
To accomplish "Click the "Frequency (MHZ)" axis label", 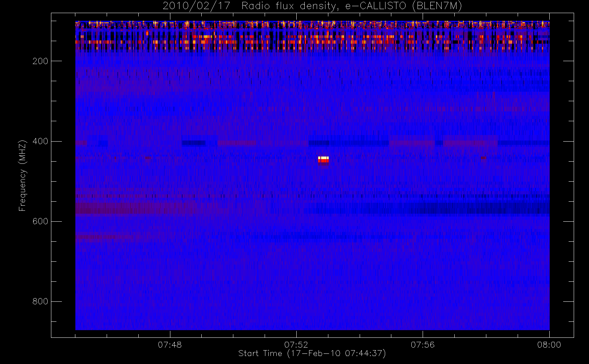I will (x=23, y=175).
